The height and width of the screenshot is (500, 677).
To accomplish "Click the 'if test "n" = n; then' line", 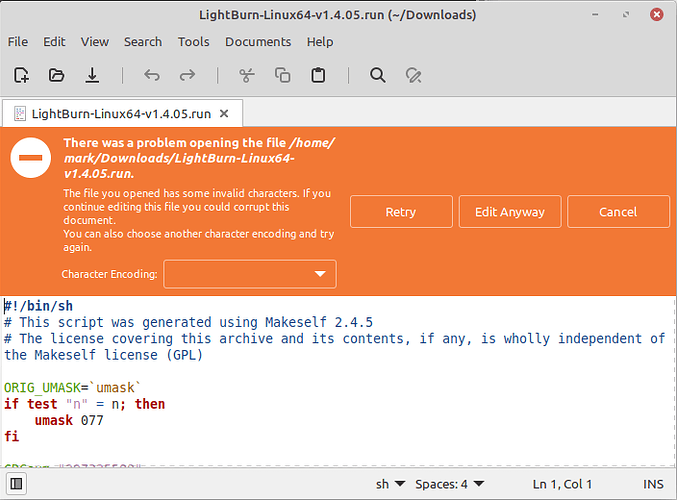I will (x=85, y=404).
